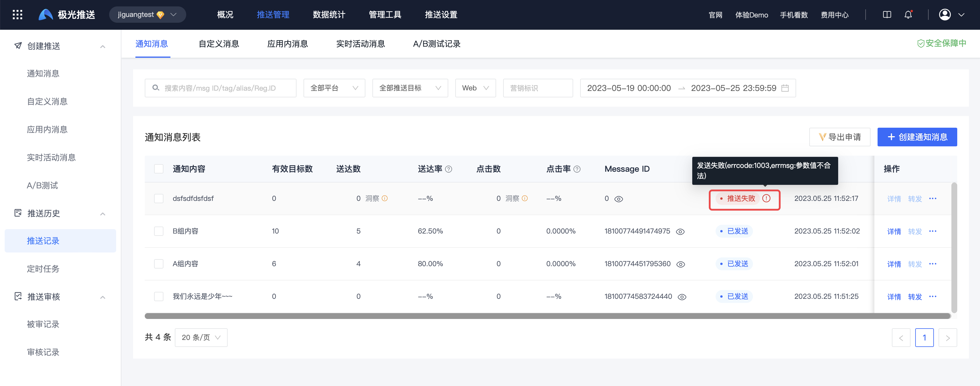980x386 pixels.
Task: Show message ID eye for 18100774451795360
Action: tap(681, 264)
